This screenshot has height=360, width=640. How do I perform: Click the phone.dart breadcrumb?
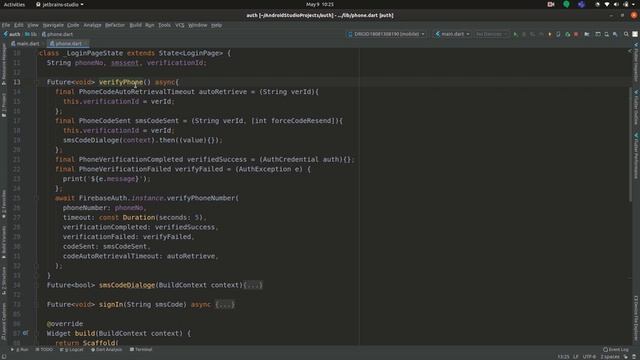pyautogui.click(x=57, y=34)
